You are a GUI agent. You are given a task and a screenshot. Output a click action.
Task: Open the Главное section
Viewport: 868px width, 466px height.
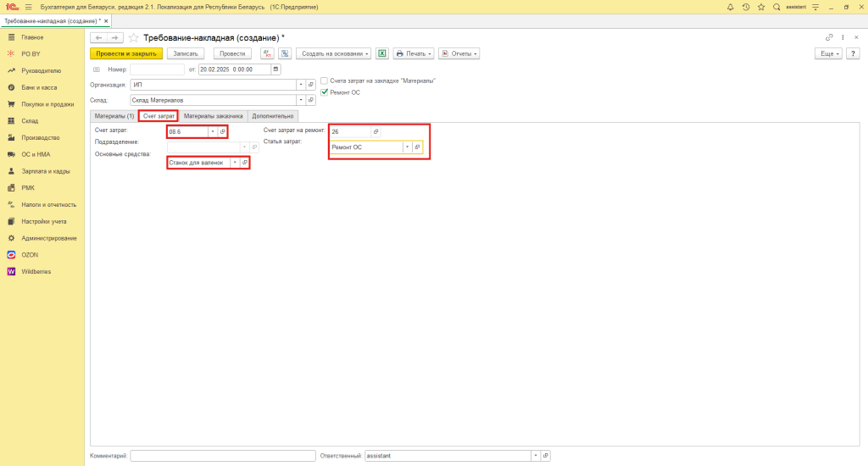[x=32, y=37]
